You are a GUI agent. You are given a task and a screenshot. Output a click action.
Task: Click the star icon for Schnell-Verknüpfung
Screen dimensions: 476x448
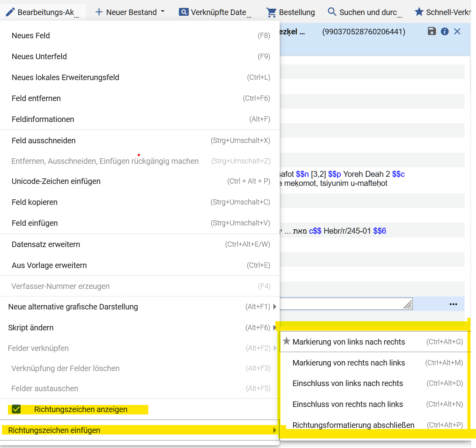click(419, 12)
